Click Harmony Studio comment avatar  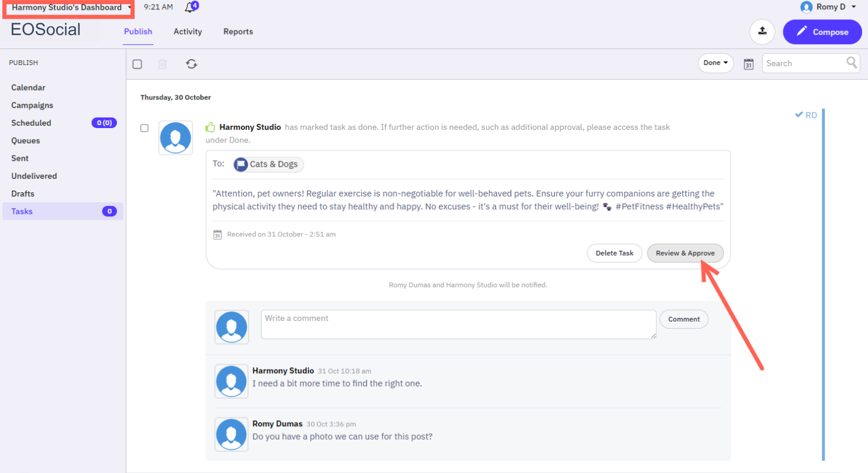click(x=232, y=382)
